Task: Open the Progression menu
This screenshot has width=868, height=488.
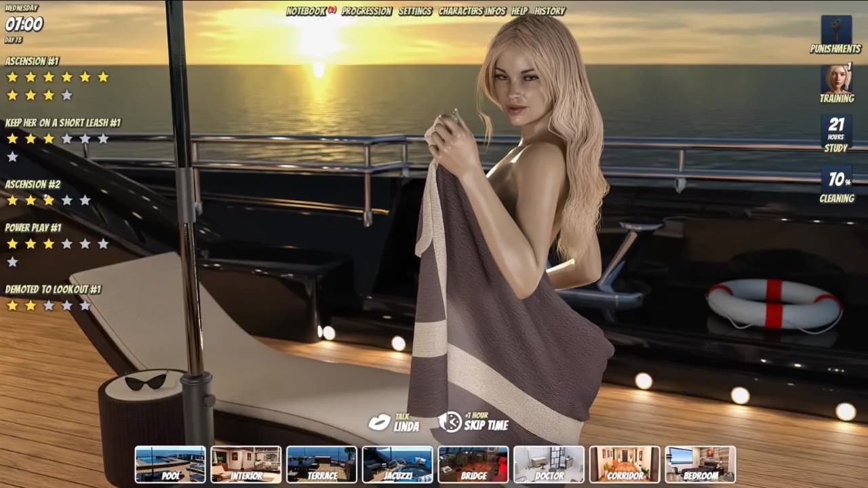Action: click(x=367, y=11)
